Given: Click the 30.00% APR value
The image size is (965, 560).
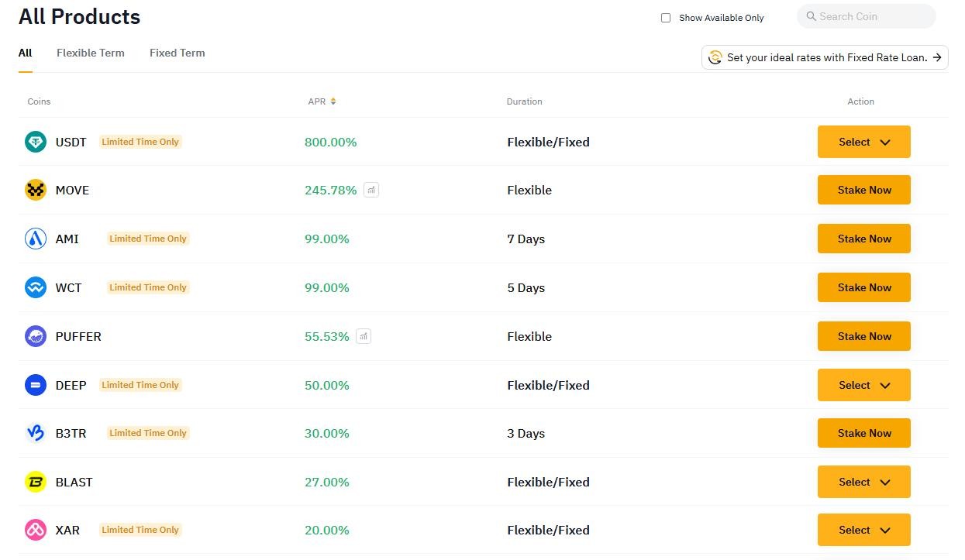Looking at the screenshot, I should (x=327, y=433).
